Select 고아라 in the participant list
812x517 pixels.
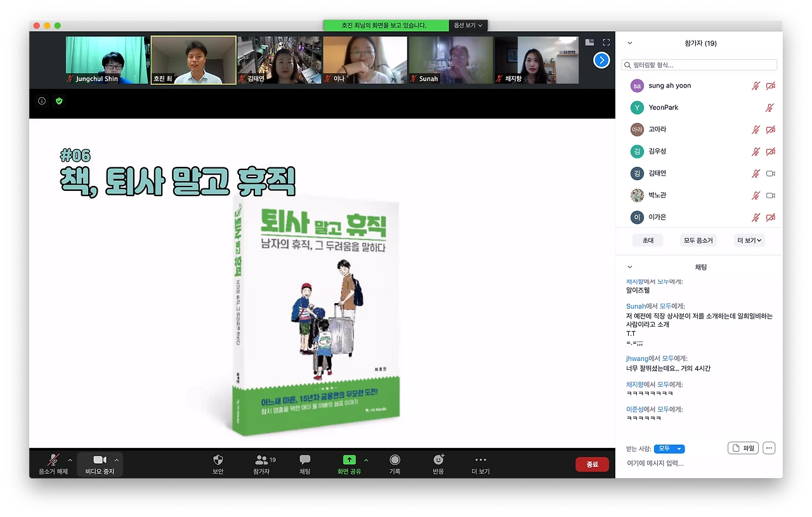point(699,129)
